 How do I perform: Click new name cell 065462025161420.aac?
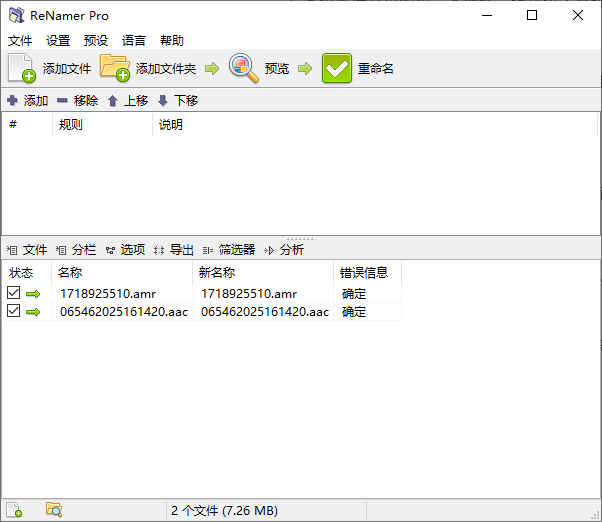pyautogui.click(x=265, y=312)
